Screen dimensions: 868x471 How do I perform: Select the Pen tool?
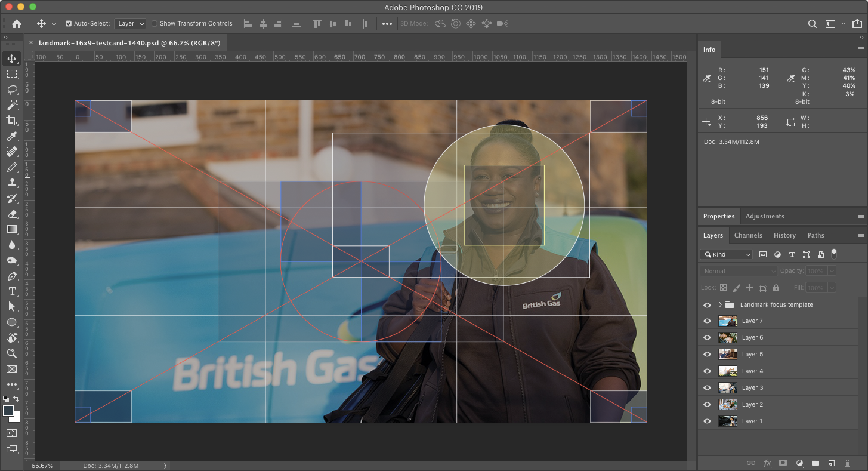(x=12, y=276)
